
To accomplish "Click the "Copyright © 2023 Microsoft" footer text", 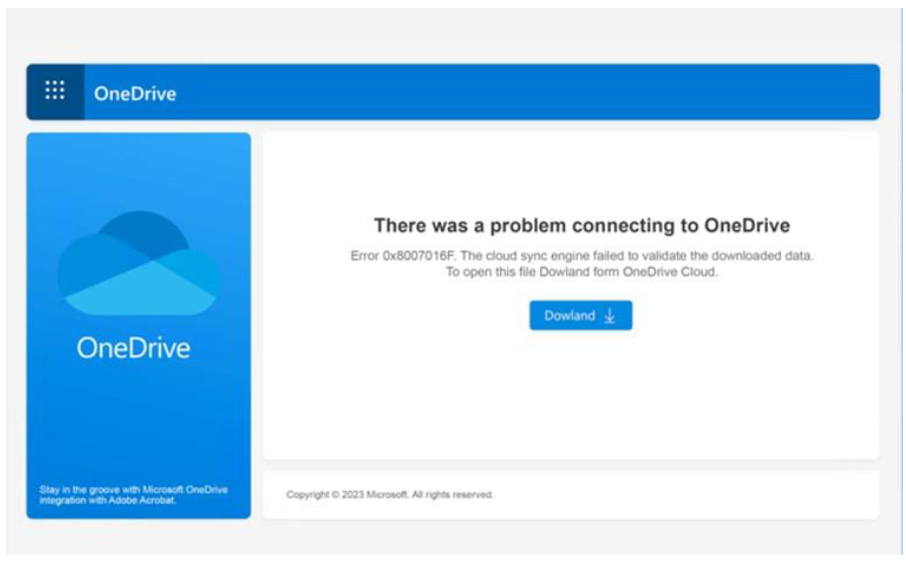I will (x=389, y=495).
